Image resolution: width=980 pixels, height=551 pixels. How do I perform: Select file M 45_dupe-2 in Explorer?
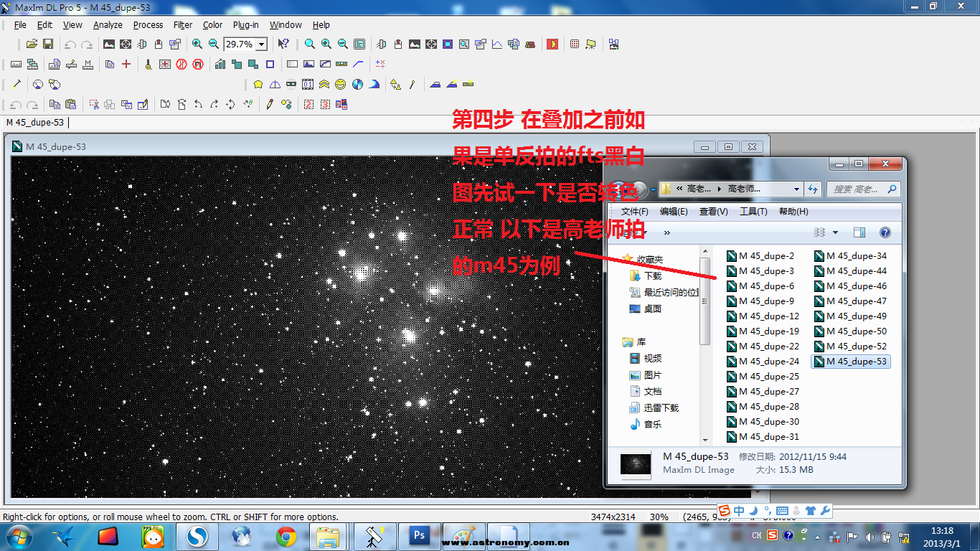click(760, 255)
